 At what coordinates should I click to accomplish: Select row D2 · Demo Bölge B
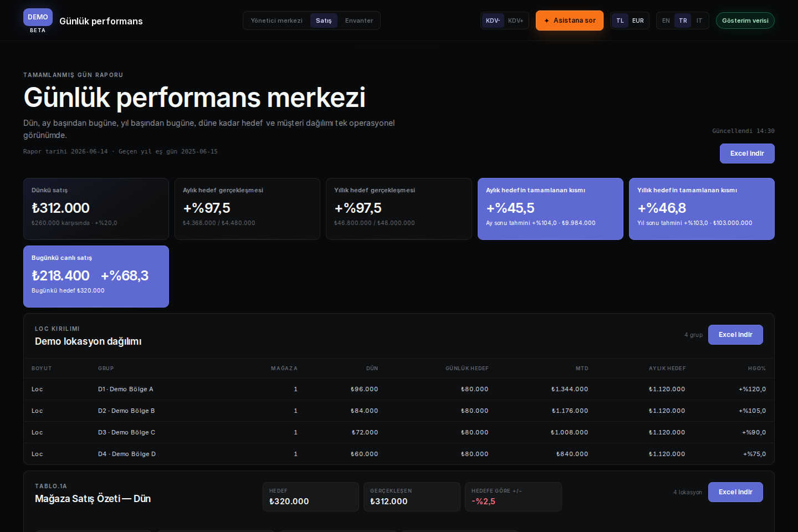[399, 411]
